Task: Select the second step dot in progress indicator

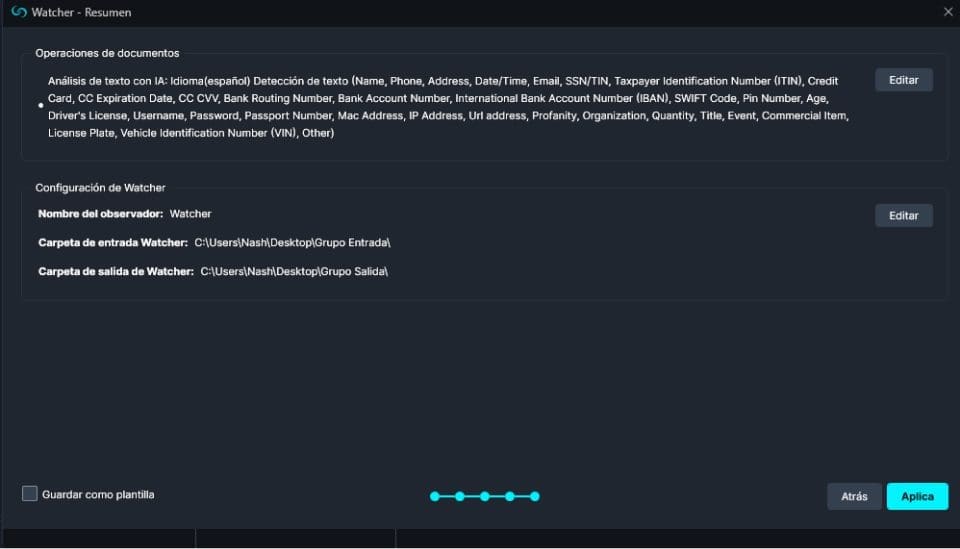Action: pos(460,496)
